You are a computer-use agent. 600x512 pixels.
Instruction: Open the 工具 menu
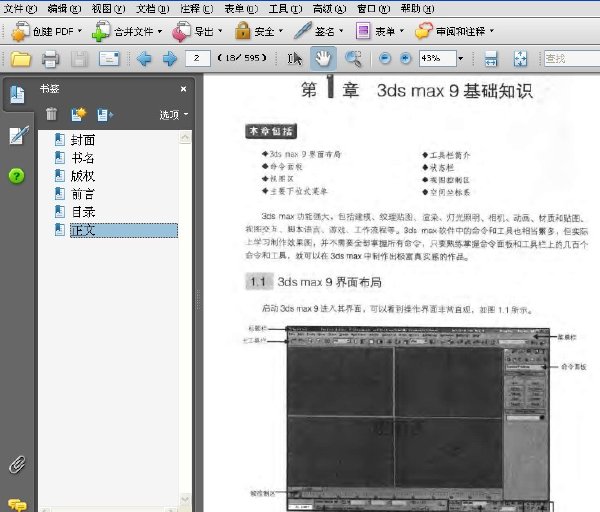pos(285,8)
